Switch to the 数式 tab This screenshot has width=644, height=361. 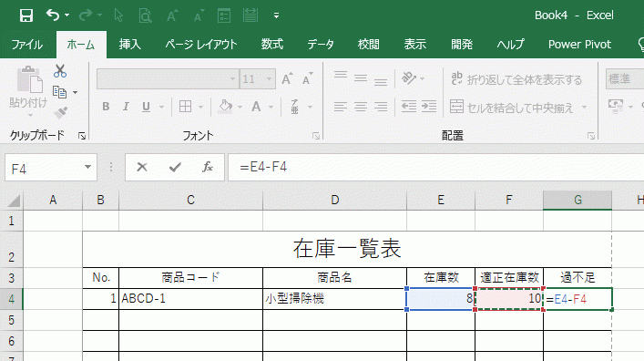(271, 45)
